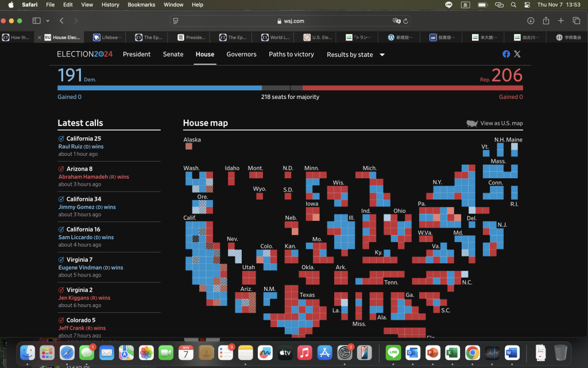Expand the Results by state dropdown
This screenshot has height=368, width=588.
(x=355, y=55)
